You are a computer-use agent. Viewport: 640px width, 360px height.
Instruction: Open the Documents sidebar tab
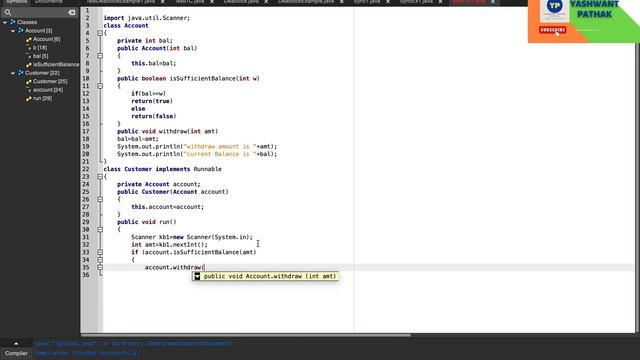pyautogui.click(x=49, y=2)
